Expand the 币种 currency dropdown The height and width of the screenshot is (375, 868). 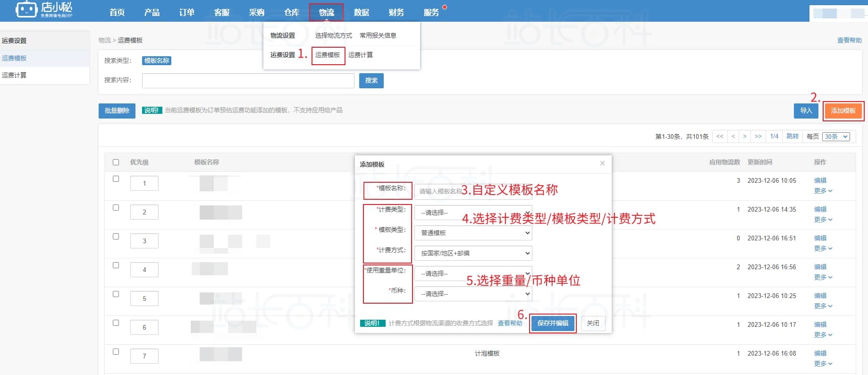point(473,294)
